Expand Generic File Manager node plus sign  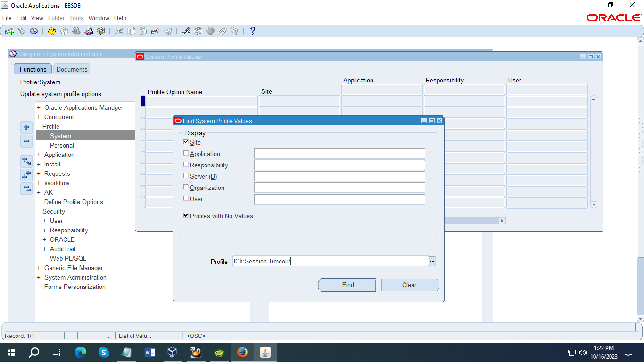click(x=39, y=268)
